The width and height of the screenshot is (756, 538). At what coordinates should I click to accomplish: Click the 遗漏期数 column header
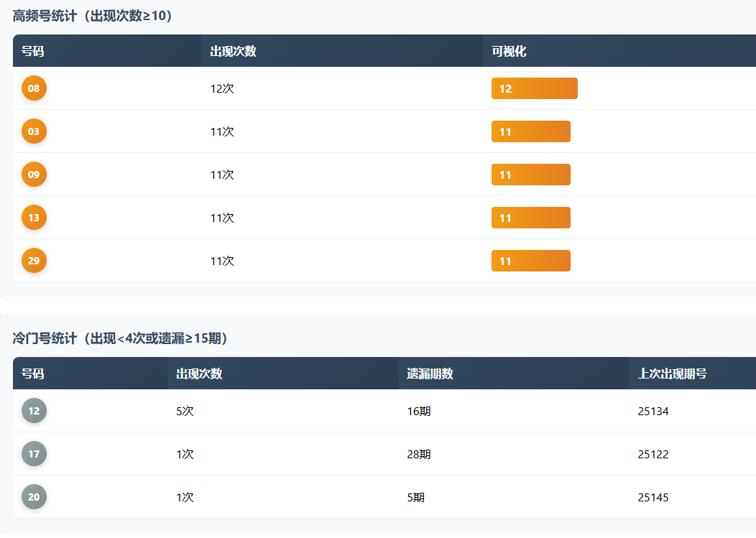coord(430,374)
